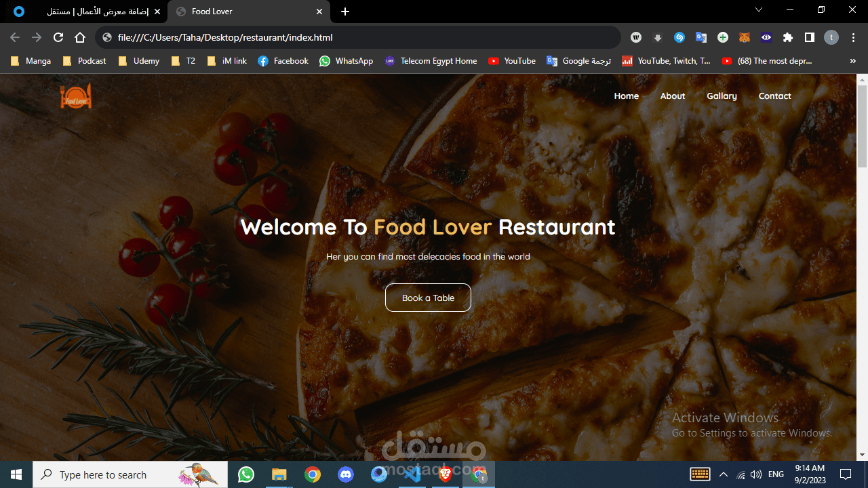Expand the iM link bookmark folder

click(226, 61)
